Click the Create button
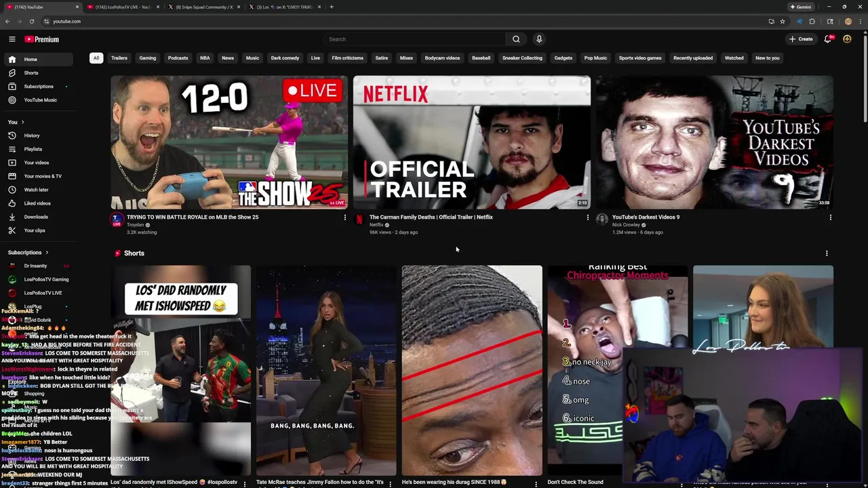 (801, 39)
